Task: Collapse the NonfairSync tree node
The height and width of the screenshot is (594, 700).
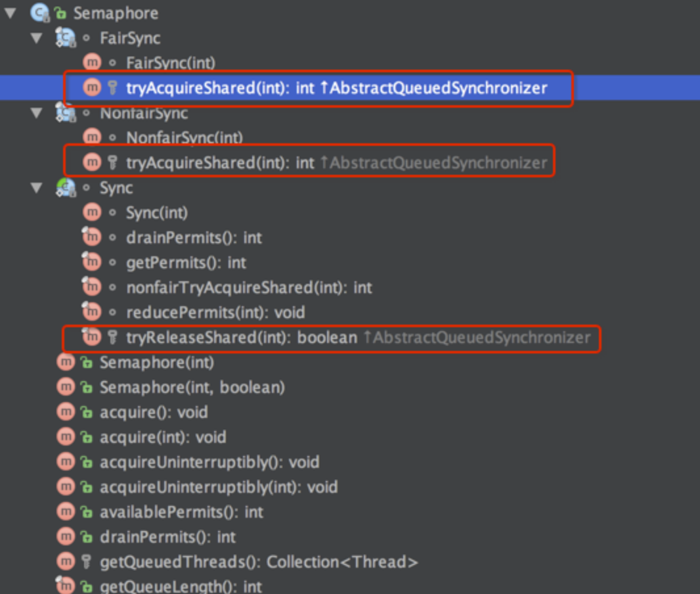Action: [x=37, y=113]
